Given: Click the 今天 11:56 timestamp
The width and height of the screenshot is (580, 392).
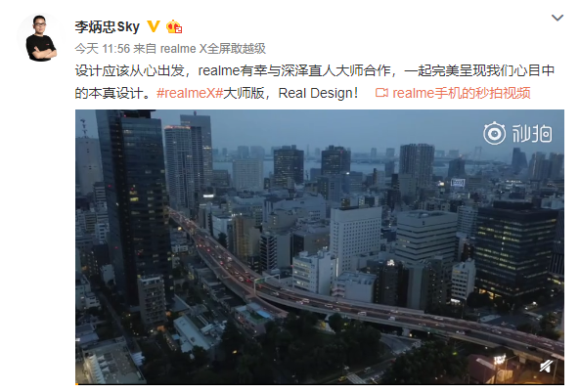Looking at the screenshot, I should point(103,49).
